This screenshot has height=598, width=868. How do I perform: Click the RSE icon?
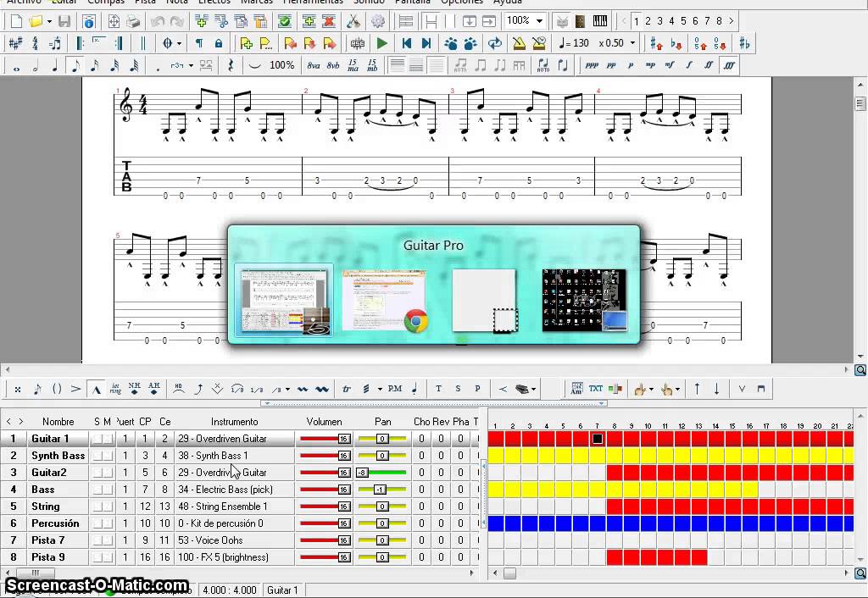click(358, 43)
